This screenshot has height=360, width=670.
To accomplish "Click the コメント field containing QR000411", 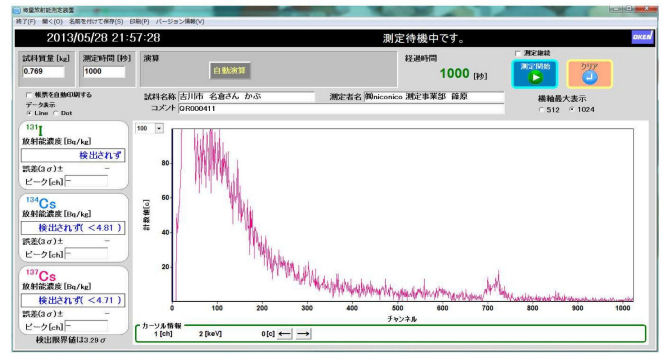I will 341,109.
